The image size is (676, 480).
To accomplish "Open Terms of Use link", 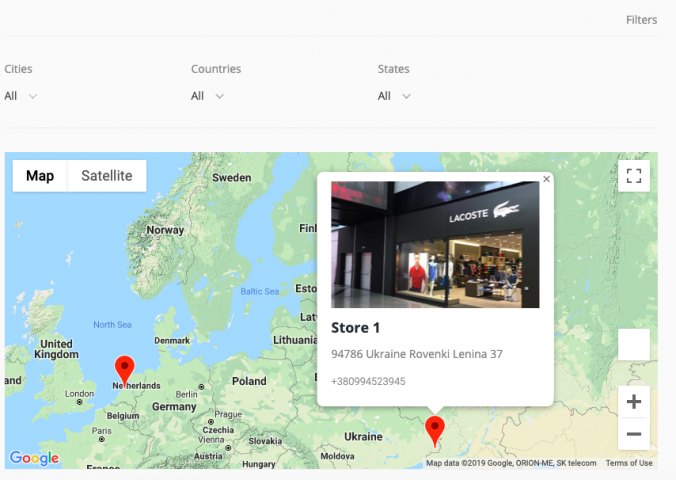I will [629, 463].
